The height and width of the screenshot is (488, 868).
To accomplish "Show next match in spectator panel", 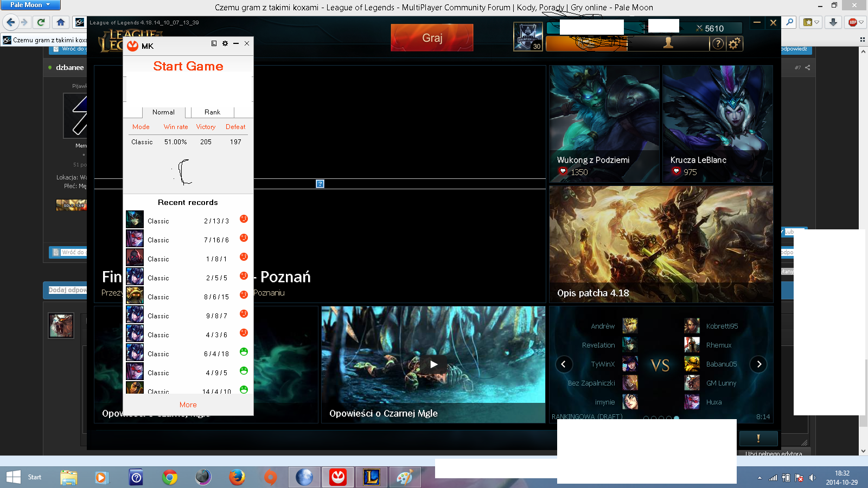I will [759, 364].
